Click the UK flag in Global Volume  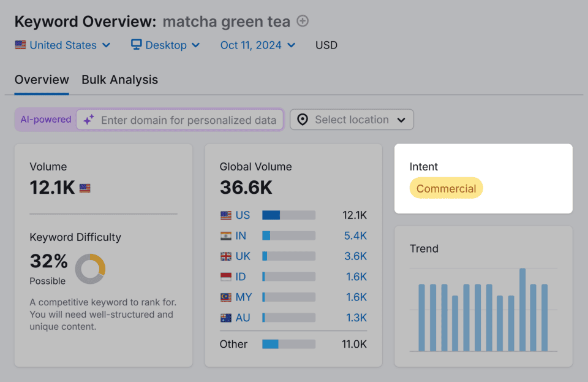[x=226, y=256]
